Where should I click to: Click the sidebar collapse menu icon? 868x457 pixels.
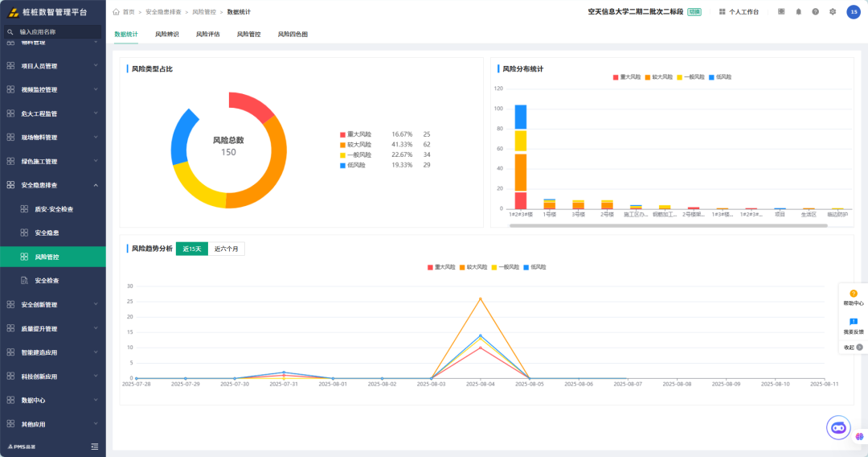95,447
